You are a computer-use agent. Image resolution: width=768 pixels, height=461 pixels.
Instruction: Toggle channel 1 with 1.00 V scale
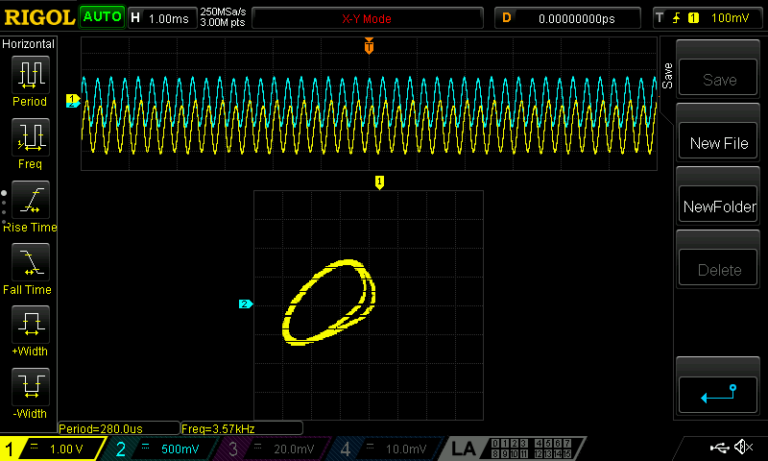coord(51,449)
